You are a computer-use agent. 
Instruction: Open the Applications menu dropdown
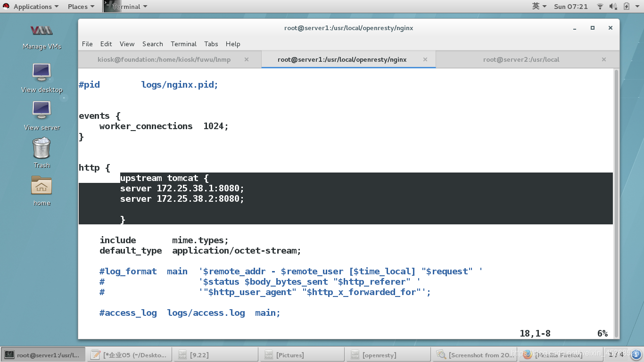click(x=36, y=7)
